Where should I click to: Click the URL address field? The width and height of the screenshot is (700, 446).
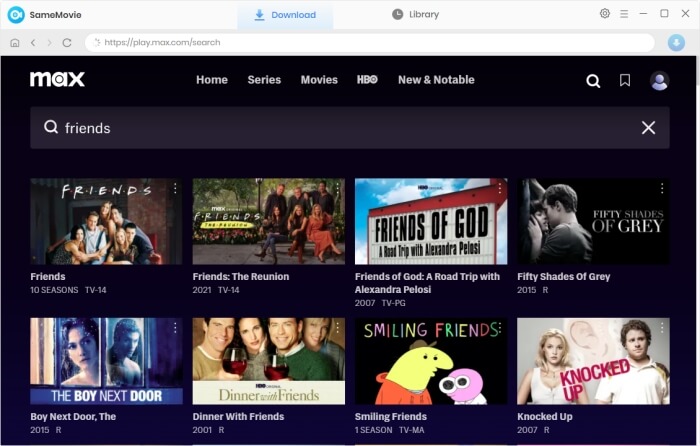click(x=370, y=43)
